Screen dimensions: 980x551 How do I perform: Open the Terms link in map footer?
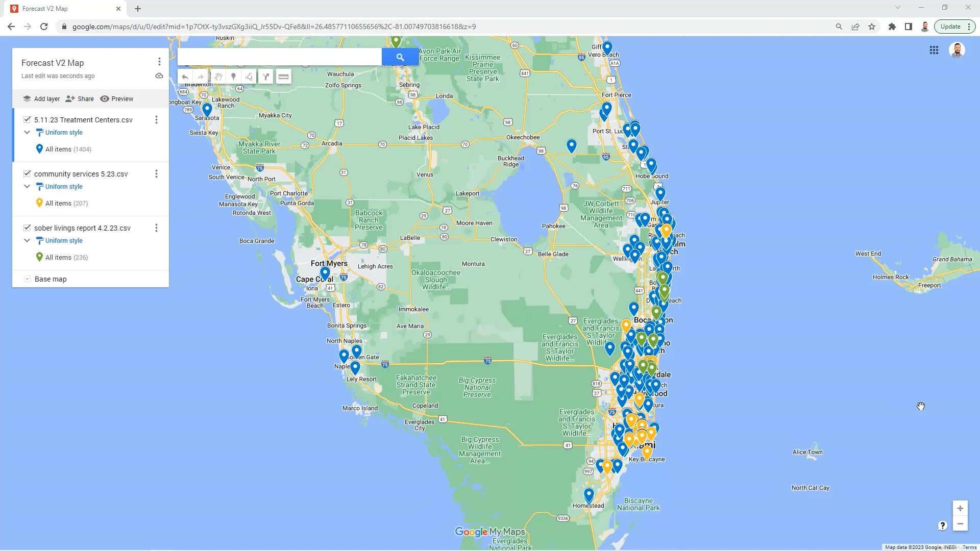click(x=970, y=547)
